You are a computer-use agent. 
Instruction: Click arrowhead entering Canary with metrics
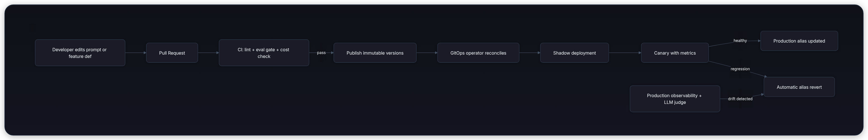pyautogui.click(x=640, y=53)
